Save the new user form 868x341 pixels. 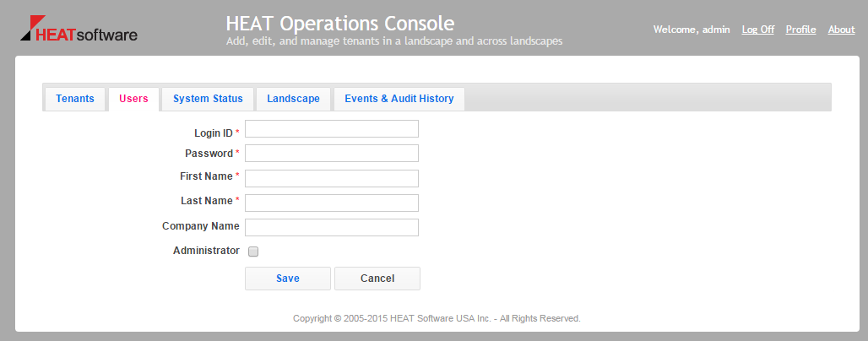(288, 279)
